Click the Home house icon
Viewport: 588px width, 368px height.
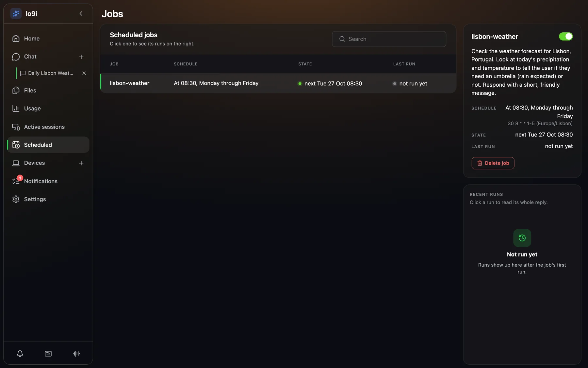(x=16, y=39)
